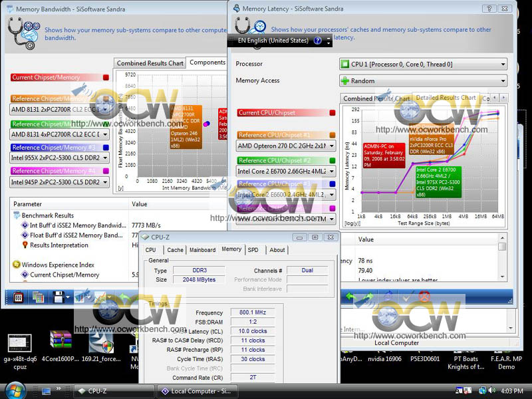Toggle Reference Chipset/Memory #4 magenta indicator
The width and height of the screenshot is (532, 399).
[106, 171]
